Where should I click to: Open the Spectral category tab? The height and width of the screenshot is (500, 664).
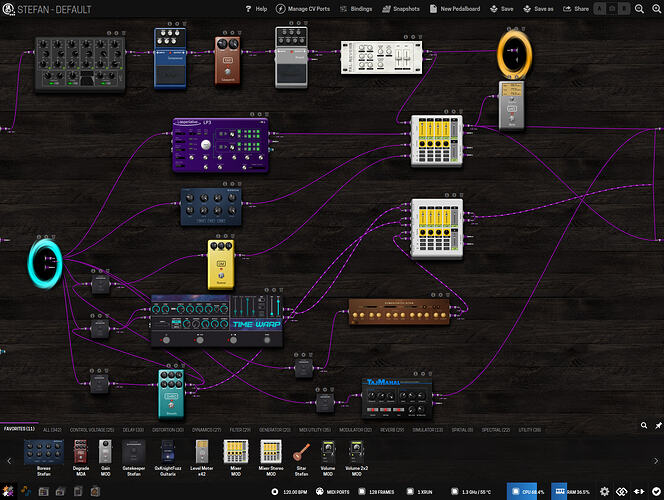(x=495, y=430)
